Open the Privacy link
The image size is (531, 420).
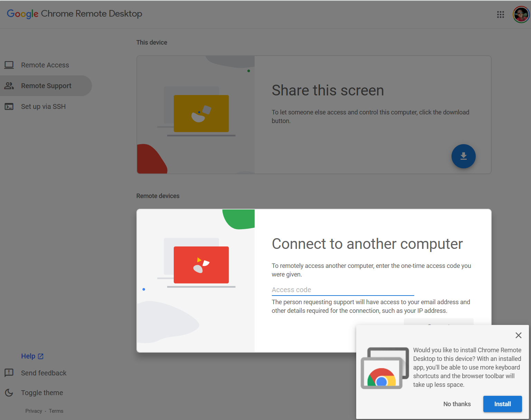pos(34,411)
